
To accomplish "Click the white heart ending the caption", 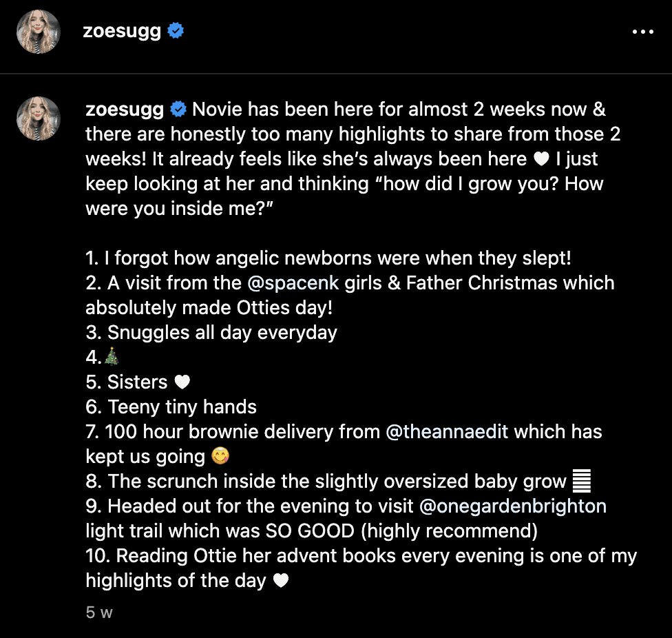I will [x=280, y=581].
